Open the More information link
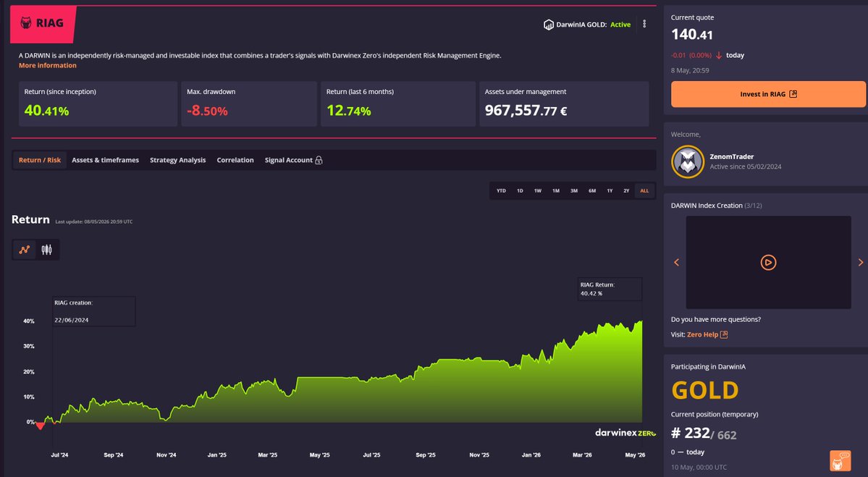This screenshot has height=477, width=868. point(48,65)
